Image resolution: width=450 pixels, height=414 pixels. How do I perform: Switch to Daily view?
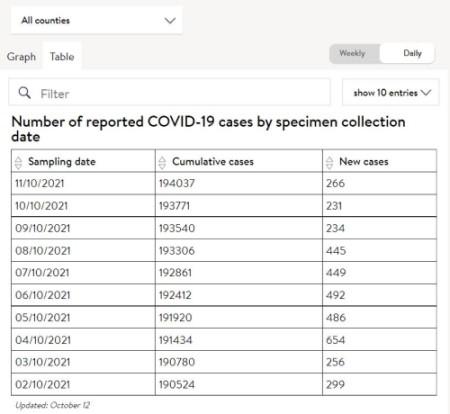[412, 53]
